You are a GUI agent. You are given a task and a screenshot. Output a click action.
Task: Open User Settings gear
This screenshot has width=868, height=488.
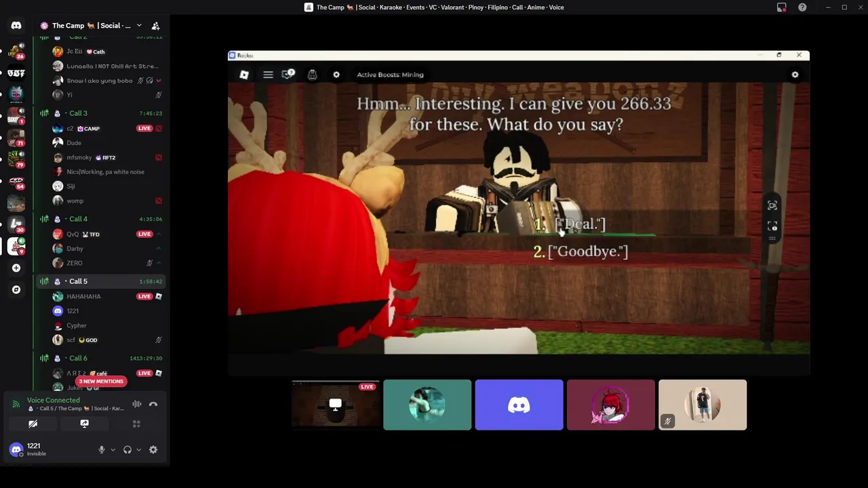153,449
